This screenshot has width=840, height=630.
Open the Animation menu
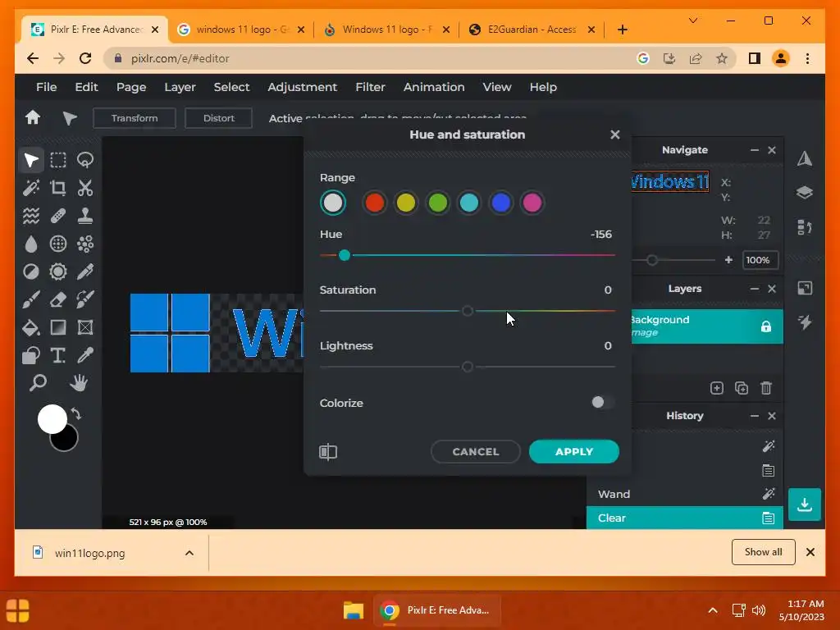[x=434, y=87]
